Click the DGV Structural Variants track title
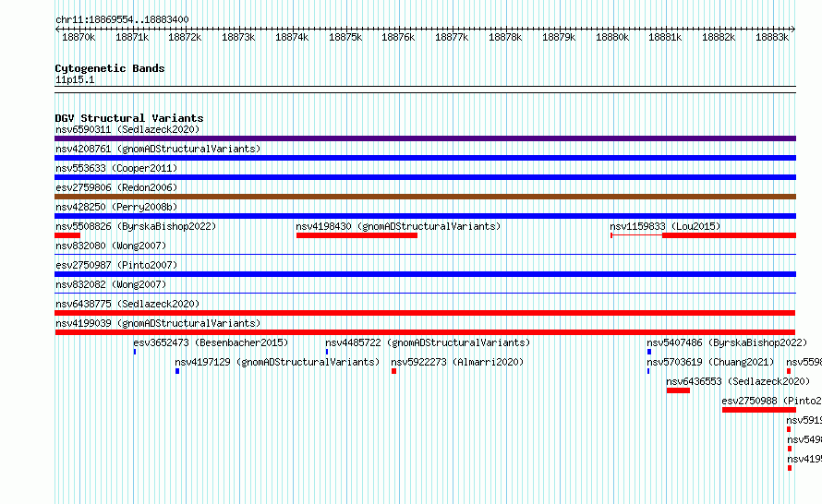Viewport: 822px width, 504px height. 129,118
